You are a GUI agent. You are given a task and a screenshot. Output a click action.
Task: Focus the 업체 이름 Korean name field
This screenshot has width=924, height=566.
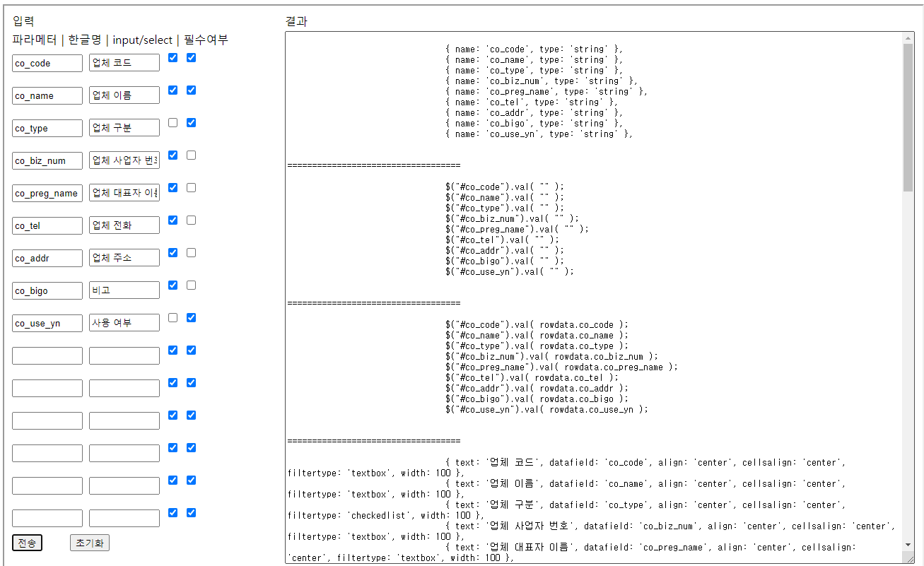pos(124,95)
